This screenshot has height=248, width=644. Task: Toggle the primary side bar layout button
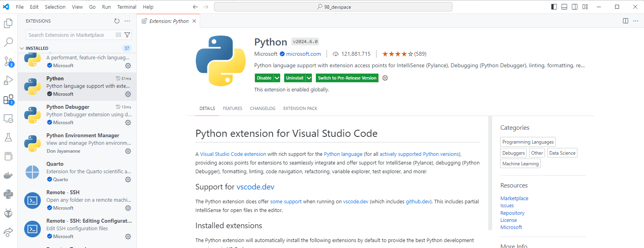tap(554, 7)
